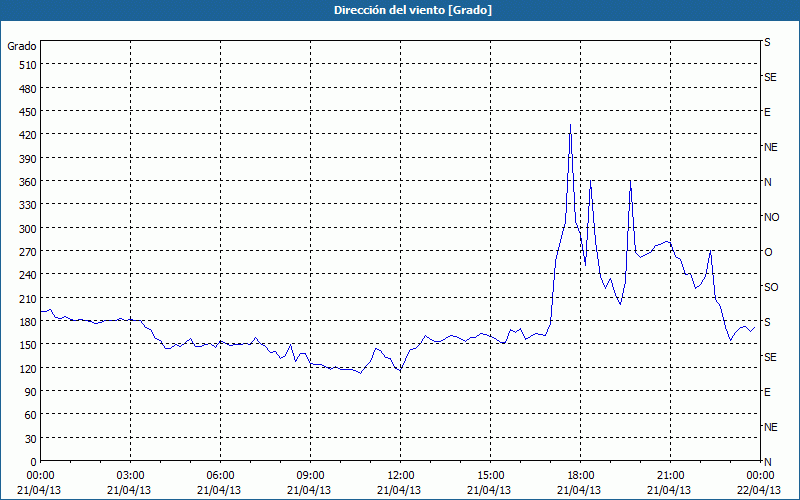This screenshot has width=800, height=500.
Task: Click the 18:00 time axis label
Action: 580,476
